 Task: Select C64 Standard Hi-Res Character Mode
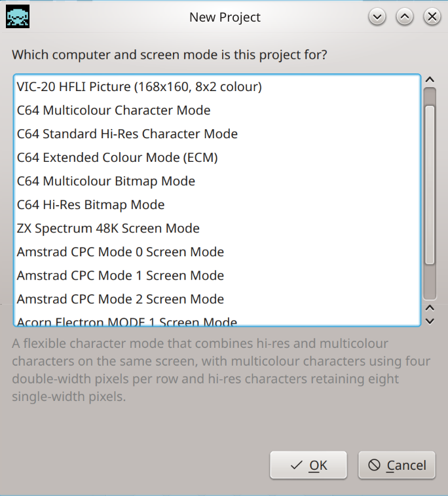(217, 134)
